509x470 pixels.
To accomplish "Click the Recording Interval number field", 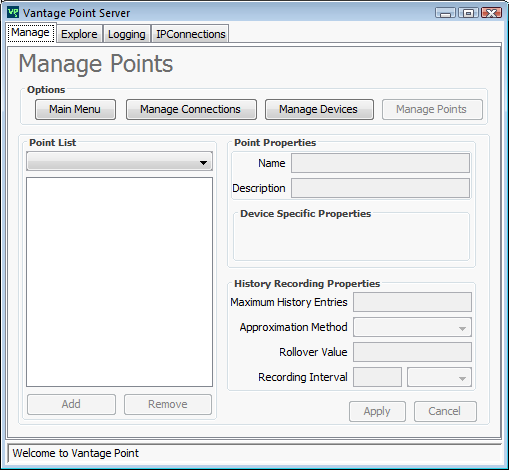I will 377,377.
